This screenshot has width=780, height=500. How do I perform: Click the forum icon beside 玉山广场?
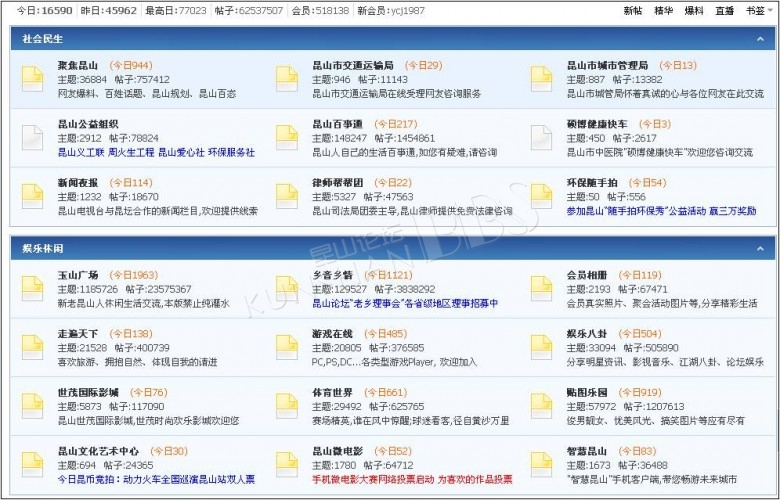click(33, 287)
